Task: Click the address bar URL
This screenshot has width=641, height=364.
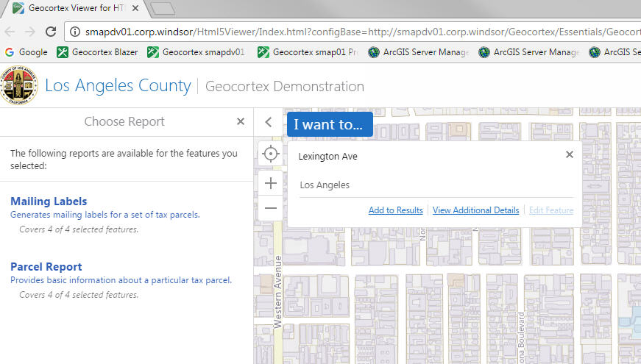Action: click(x=362, y=32)
